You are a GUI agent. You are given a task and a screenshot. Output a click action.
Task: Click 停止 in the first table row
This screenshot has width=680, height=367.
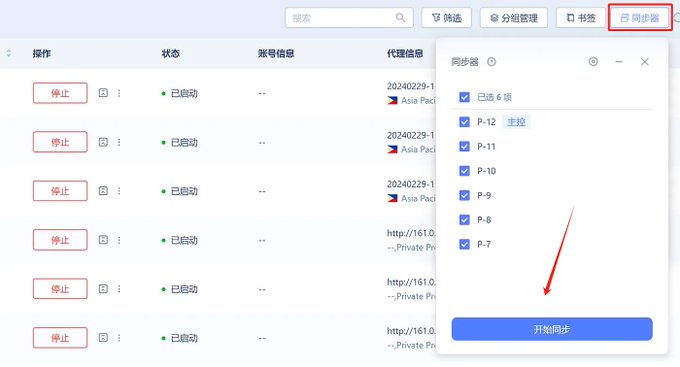coord(60,93)
